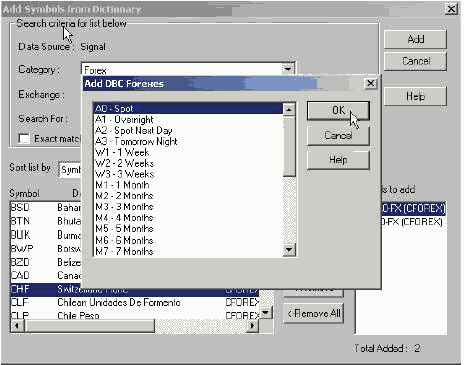Select BWP symbol row
This screenshot has width=464, height=365.
[45, 249]
